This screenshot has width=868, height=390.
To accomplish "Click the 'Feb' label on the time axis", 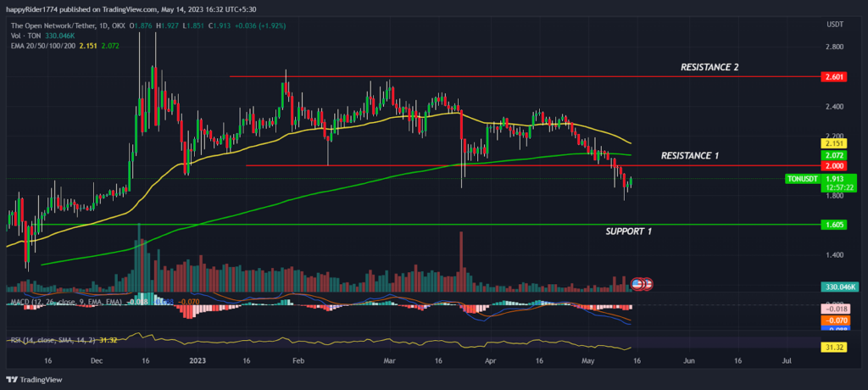I will click(x=298, y=360).
